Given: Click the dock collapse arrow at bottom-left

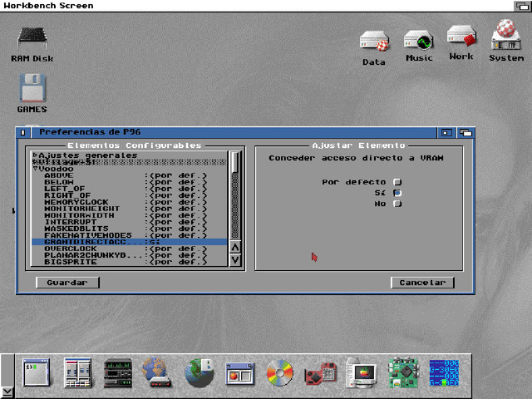Looking at the screenshot, I should [x=7, y=392].
